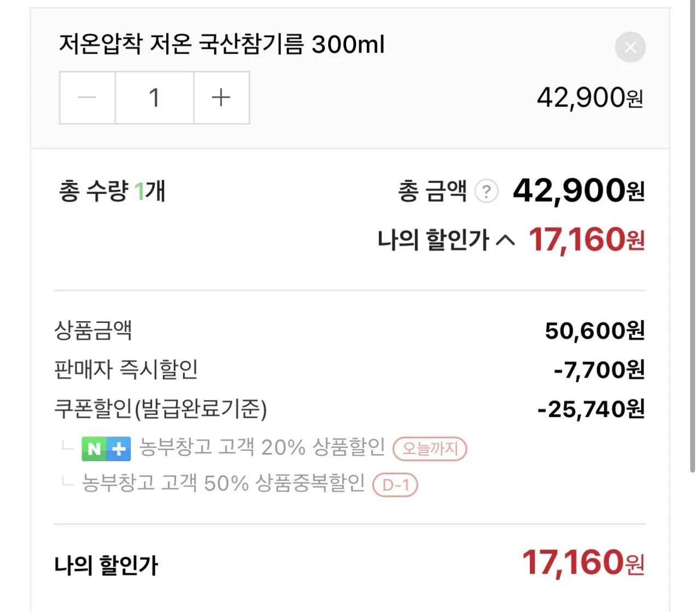
Task: Expand details of 쿠폰할인(발급완료기준)
Action: coord(161,408)
